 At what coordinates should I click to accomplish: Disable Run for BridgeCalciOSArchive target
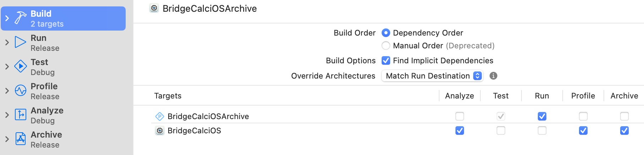(542, 116)
